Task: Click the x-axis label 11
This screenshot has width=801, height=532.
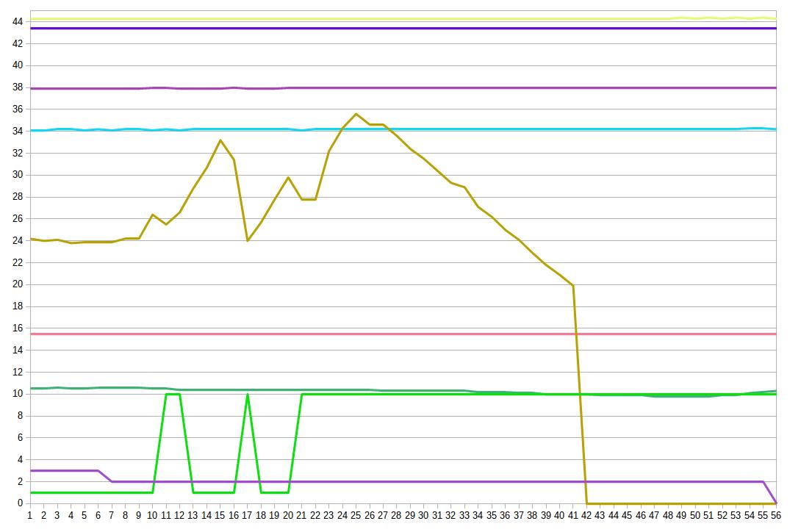Action: tap(165, 516)
